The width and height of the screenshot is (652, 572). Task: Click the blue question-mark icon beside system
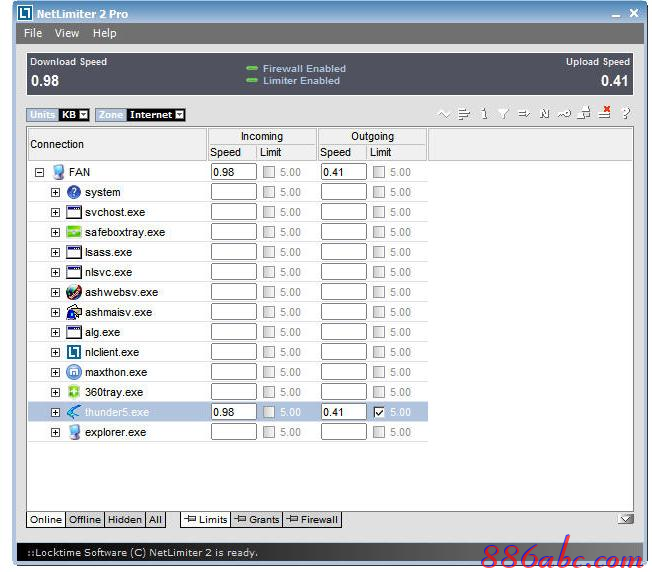(74, 192)
